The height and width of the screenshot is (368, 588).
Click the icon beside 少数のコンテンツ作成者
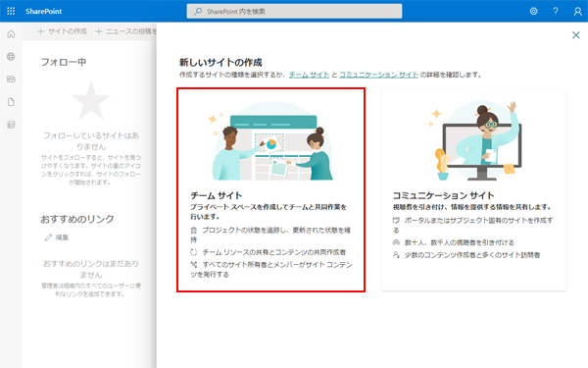pyautogui.click(x=396, y=255)
